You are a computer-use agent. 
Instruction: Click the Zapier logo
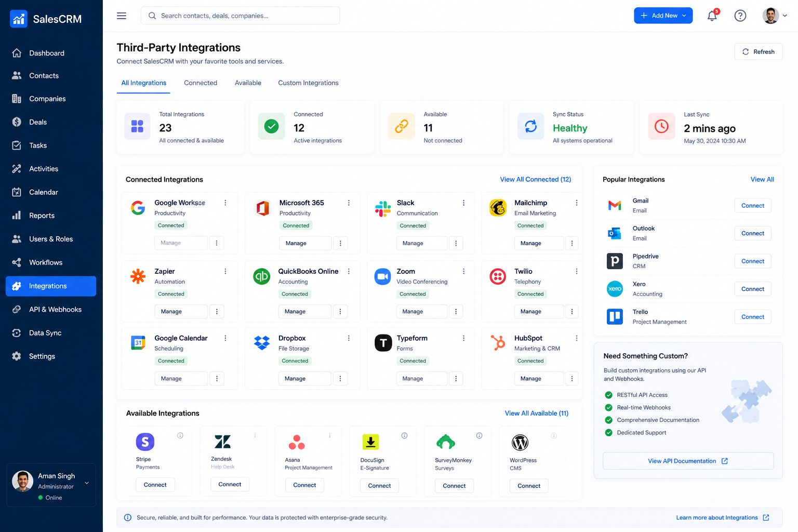[x=138, y=276]
